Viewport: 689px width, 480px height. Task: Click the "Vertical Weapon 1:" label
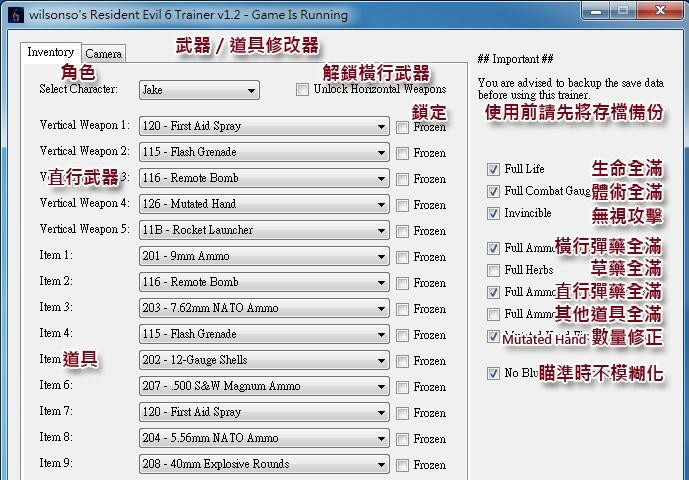pos(85,125)
